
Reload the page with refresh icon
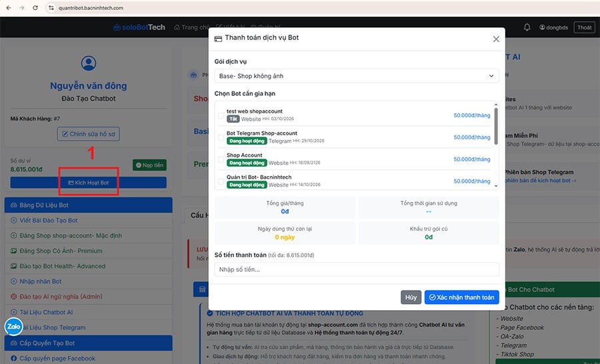pos(35,7)
